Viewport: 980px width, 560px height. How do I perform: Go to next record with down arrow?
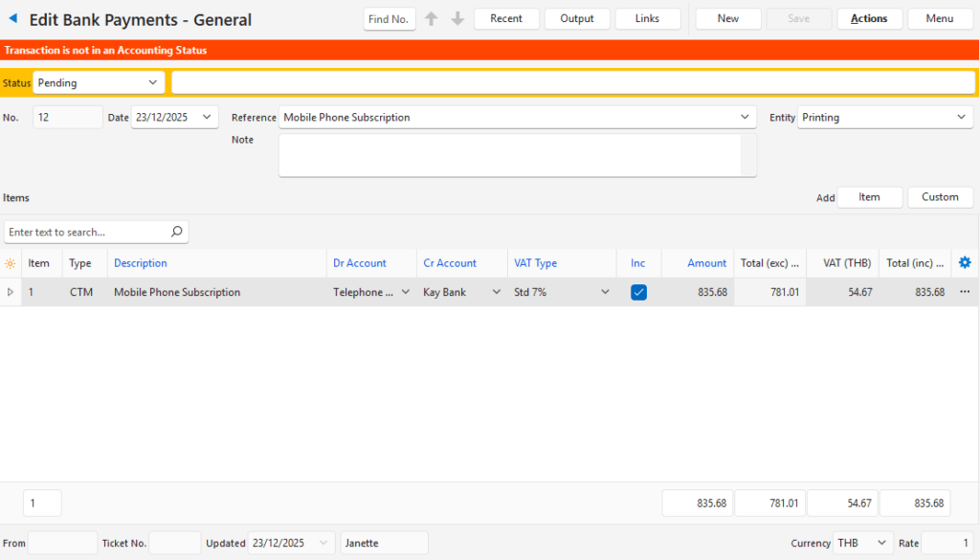457,19
